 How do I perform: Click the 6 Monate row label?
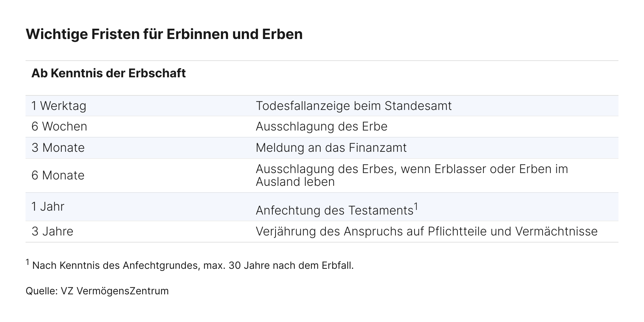tap(58, 176)
